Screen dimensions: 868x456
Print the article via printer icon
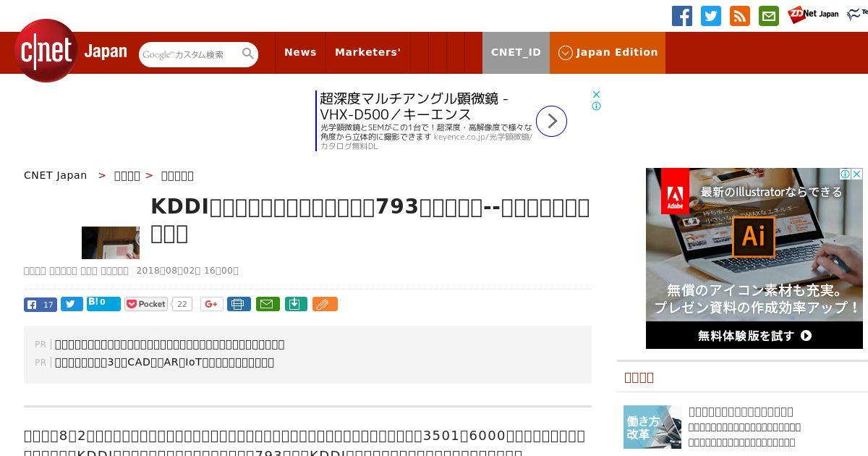coord(239,304)
